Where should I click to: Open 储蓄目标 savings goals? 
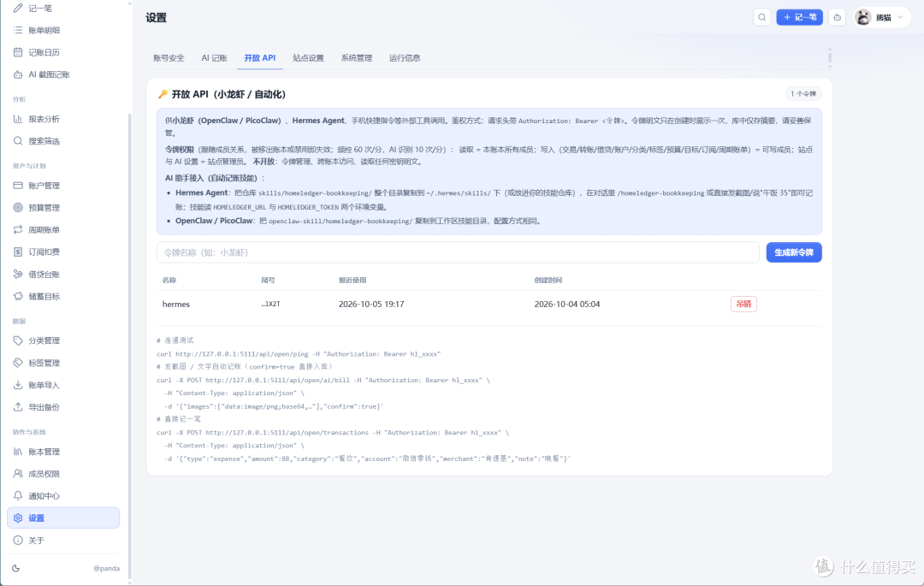[63, 296]
